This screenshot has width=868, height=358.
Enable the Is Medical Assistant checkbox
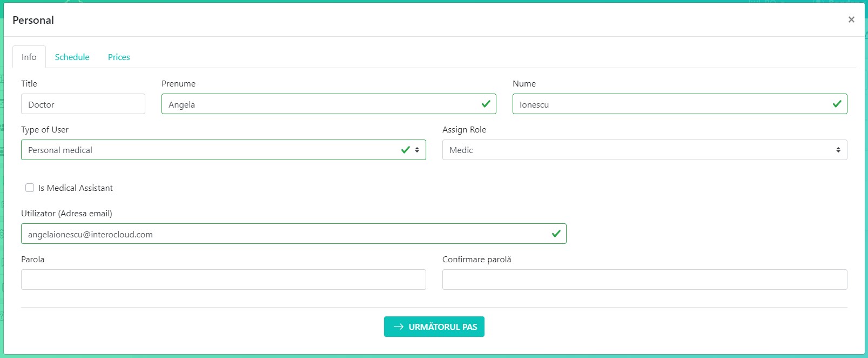pyautogui.click(x=30, y=188)
